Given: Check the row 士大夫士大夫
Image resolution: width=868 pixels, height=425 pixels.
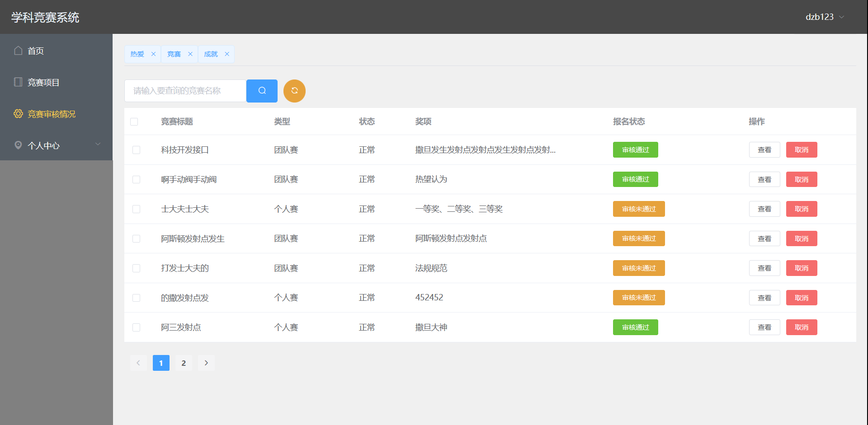Looking at the screenshot, I should [136, 209].
